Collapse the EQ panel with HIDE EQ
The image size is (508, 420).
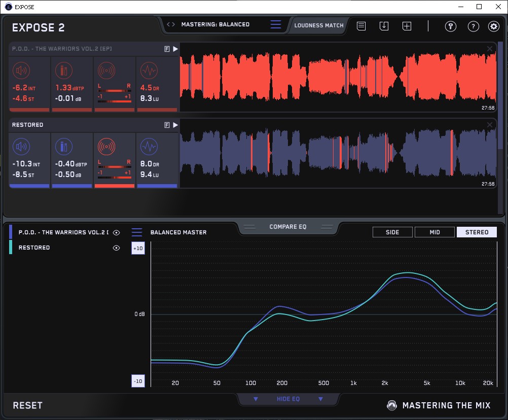pos(288,399)
